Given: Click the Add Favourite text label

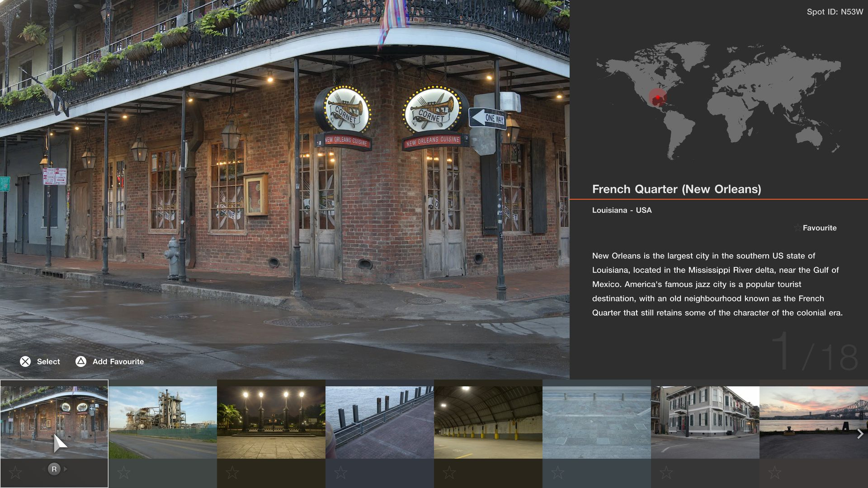Looking at the screenshot, I should [118, 361].
